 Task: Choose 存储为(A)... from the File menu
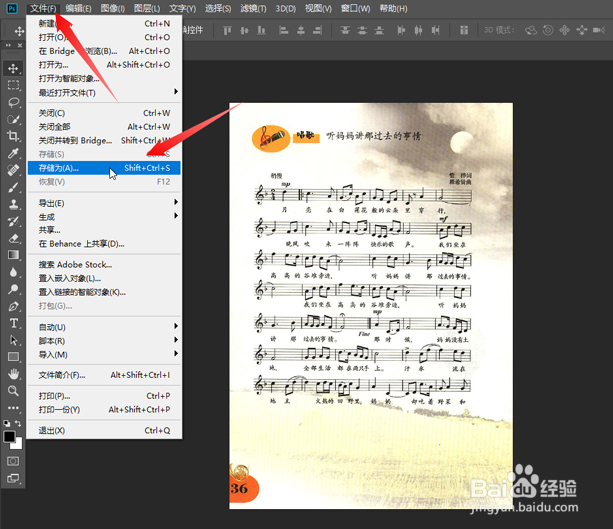pyautogui.click(x=104, y=168)
